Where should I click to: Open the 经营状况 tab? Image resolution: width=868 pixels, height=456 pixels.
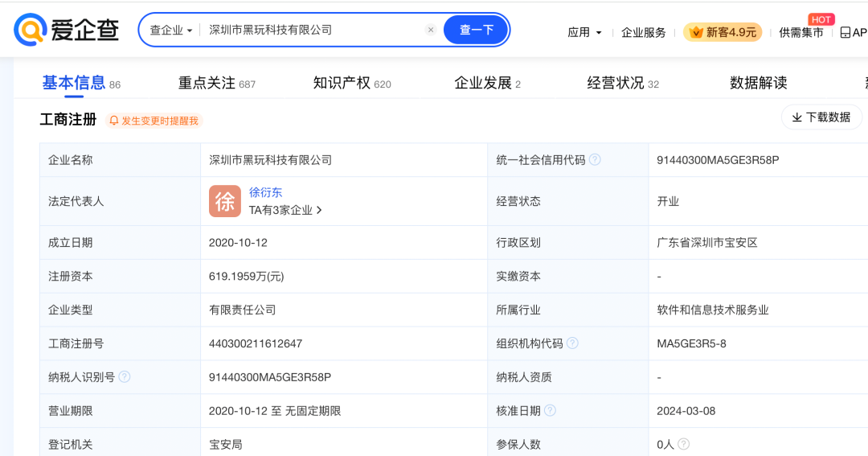[623, 83]
